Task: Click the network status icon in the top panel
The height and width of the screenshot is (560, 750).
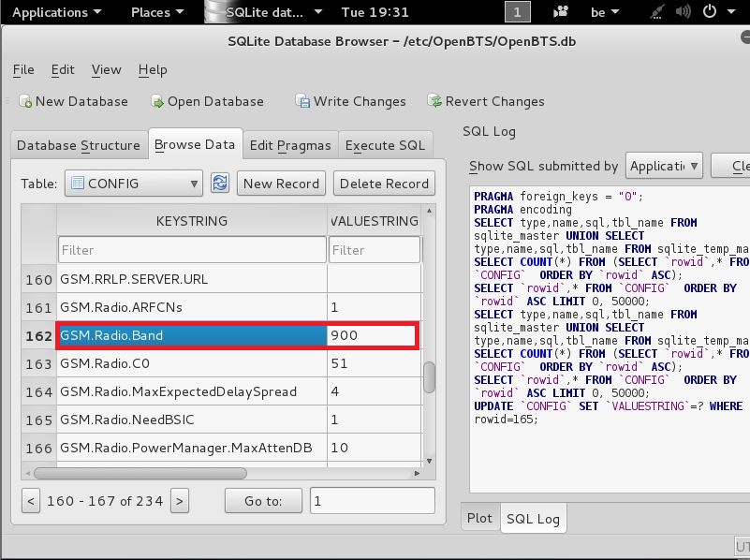Action: coord(657,12)
